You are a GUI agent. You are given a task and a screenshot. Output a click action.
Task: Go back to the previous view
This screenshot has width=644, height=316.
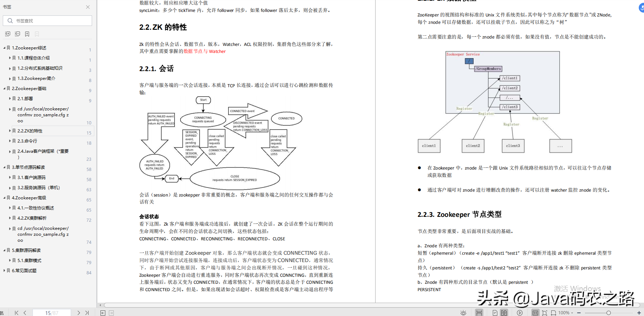pos(103,313)
